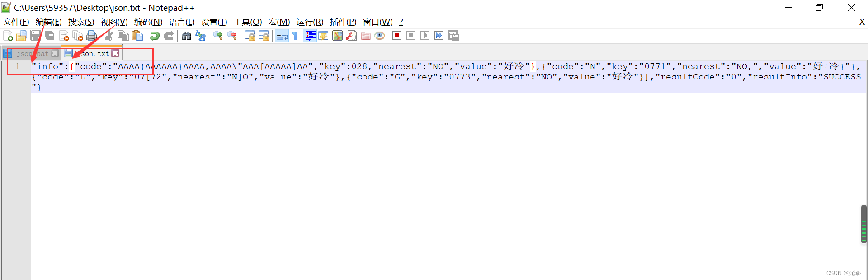Open the 视图(V) menu
868x280 pixels.
tap(114, 22)
